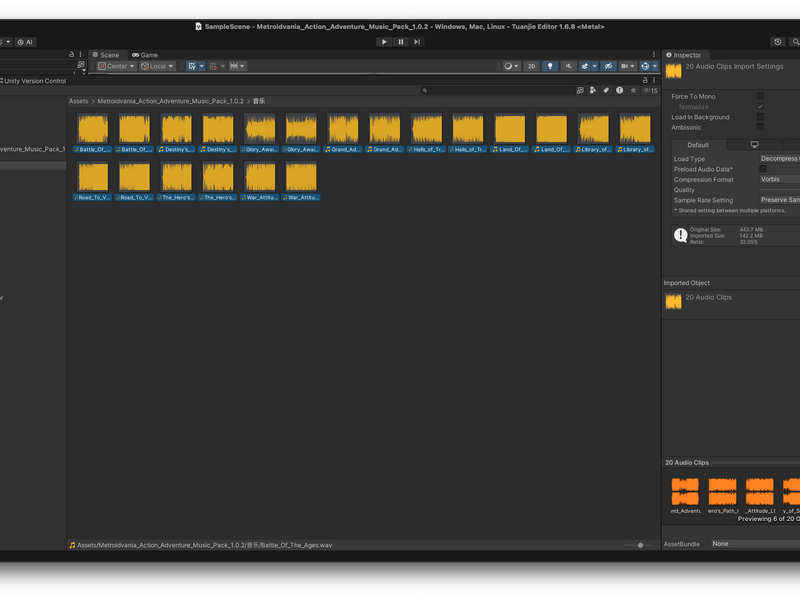Start Play mode with the Play button
Screen dimensions: 800x600
point(384,42)
